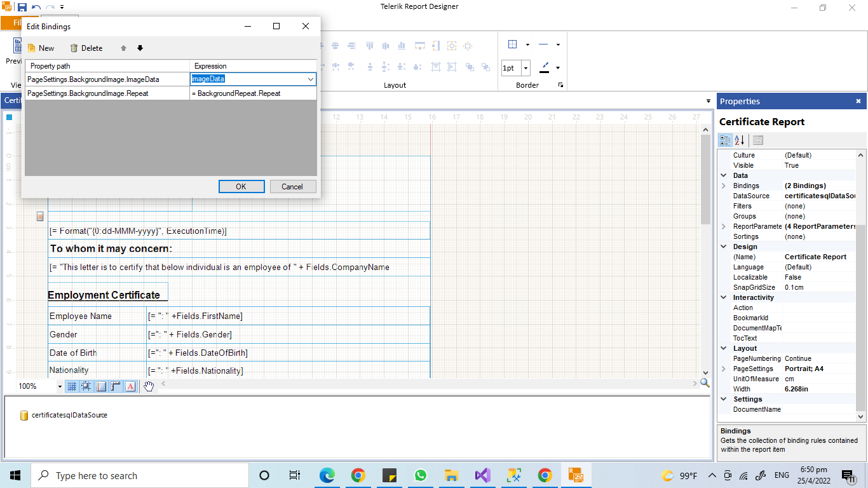This screenshot has height=488, width=868.
Task: Toggle the show grid button below the designer
Action: tap(72, 386)
